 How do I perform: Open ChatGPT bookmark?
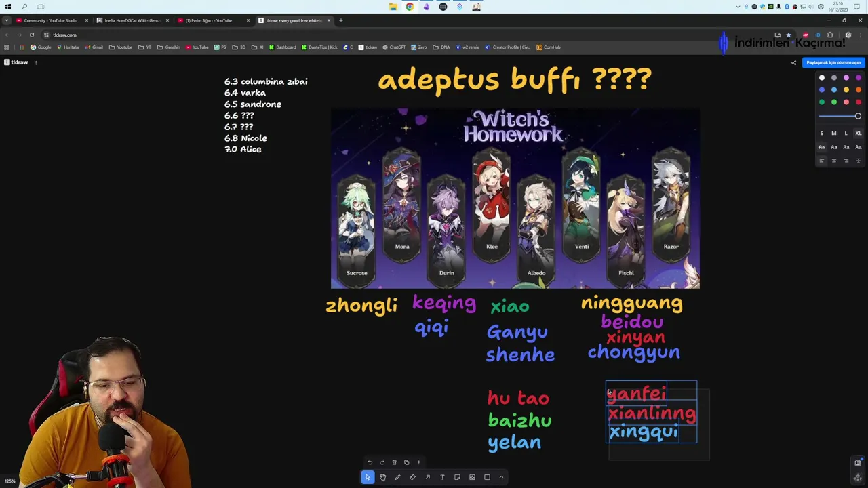394,47
